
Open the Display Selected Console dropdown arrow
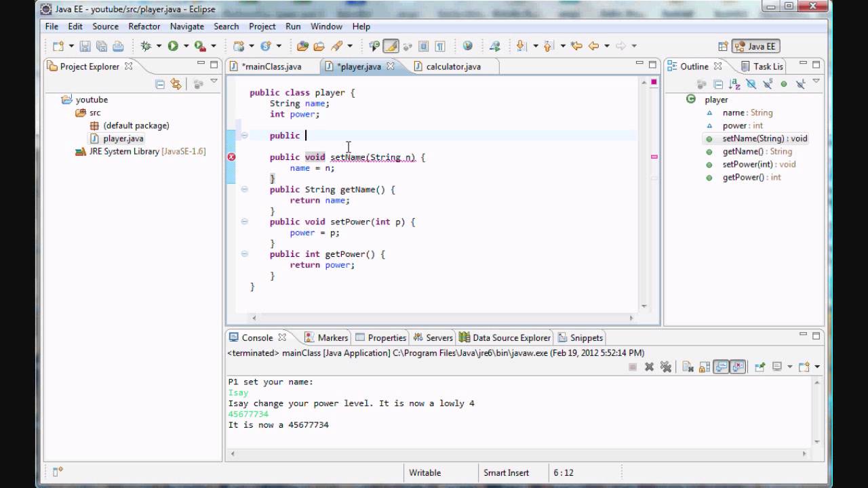coord(791,367)
